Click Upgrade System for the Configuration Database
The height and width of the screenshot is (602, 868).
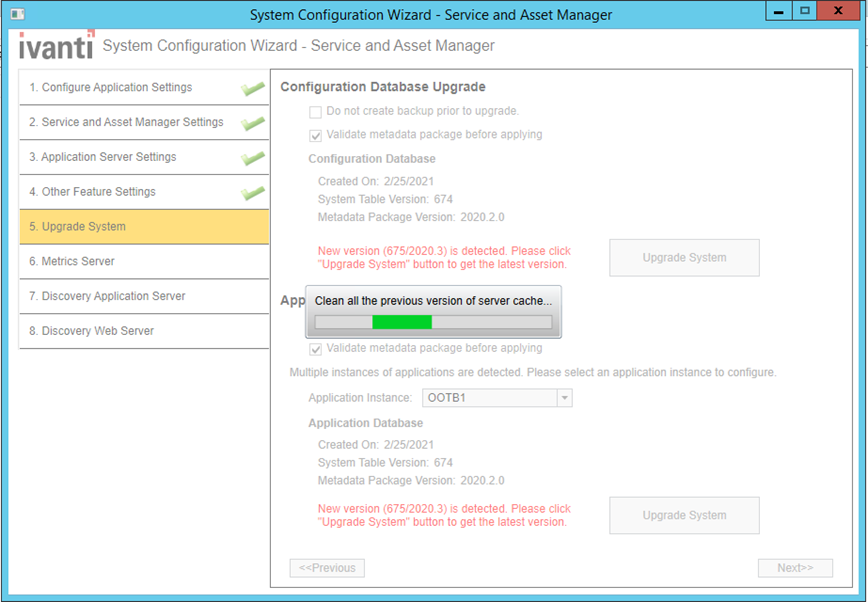[x=684, y=257]
